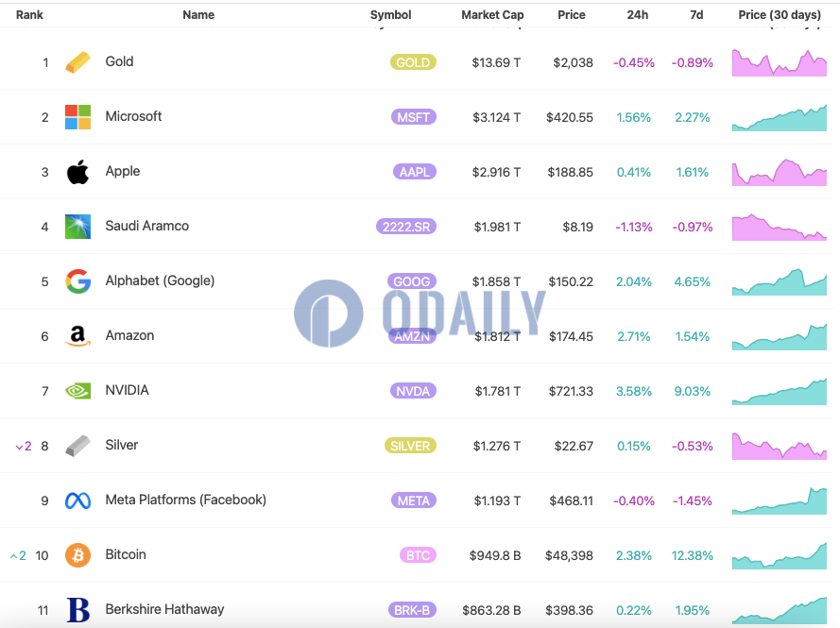
Task: Open the Berkshire Hathaway company link
Action: click(x=164, y=609)
